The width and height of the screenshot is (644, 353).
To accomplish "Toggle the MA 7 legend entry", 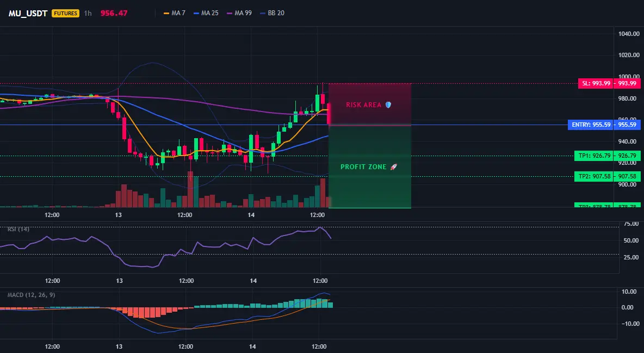I will point(175,13).
